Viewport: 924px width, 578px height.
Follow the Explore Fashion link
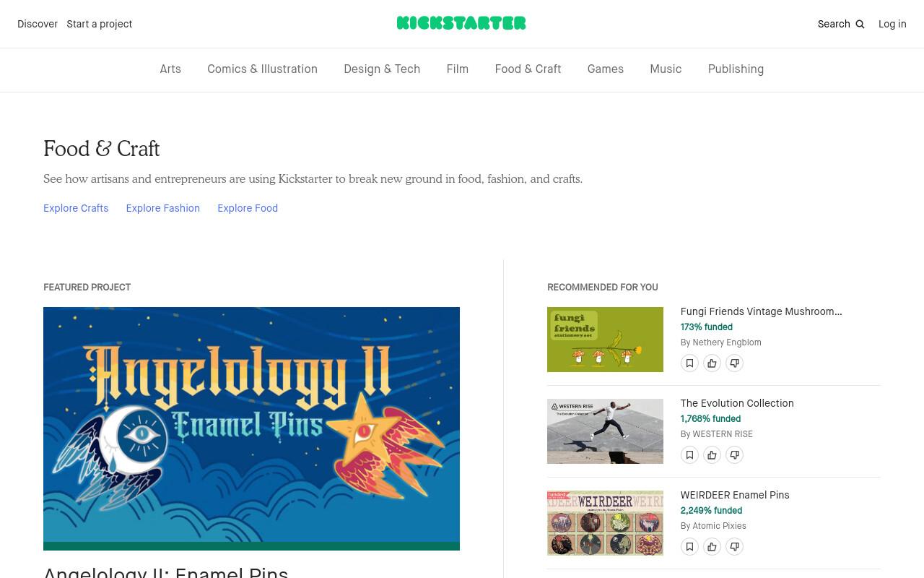click(x=162, y=208)
